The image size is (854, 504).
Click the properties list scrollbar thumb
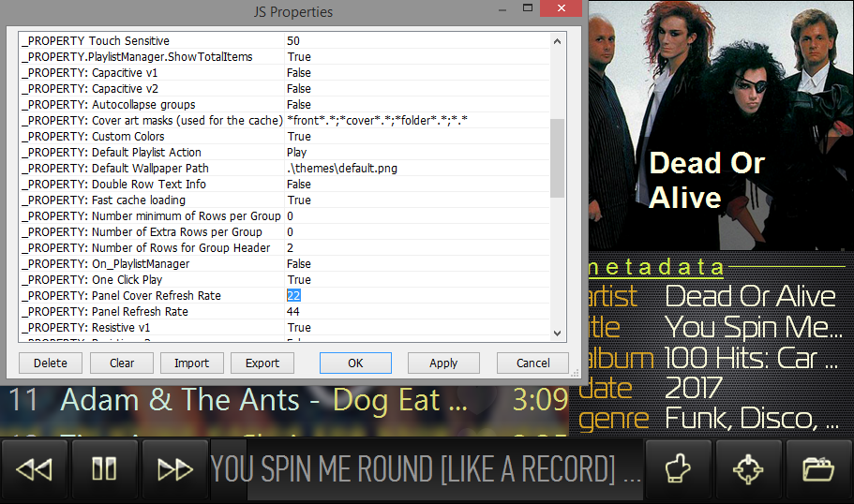557,157
